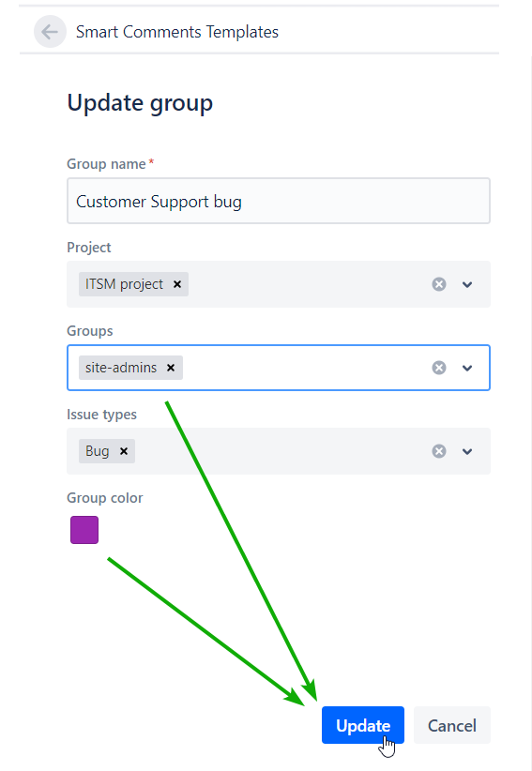Remove the ITSM project tag

click(x=177, y=284)
